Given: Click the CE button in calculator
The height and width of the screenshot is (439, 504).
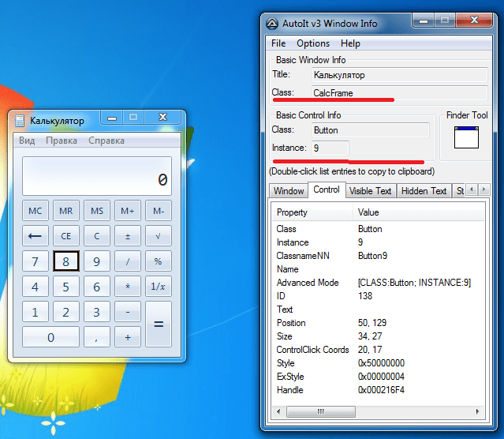Looking at the screenshot, I should click(66, 236).
